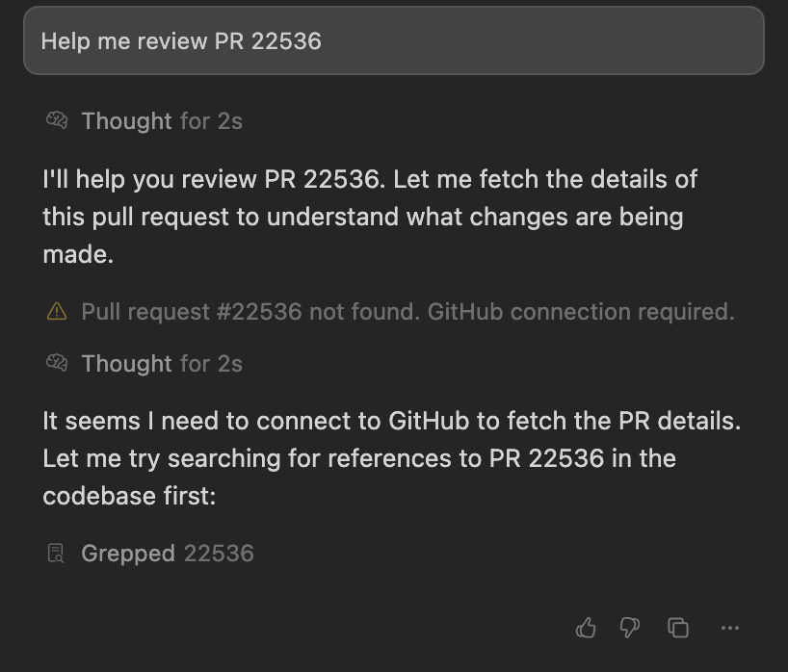Click the "GitHub connection required." text
This screenshot has width=788, height=672.
point(581,312)
